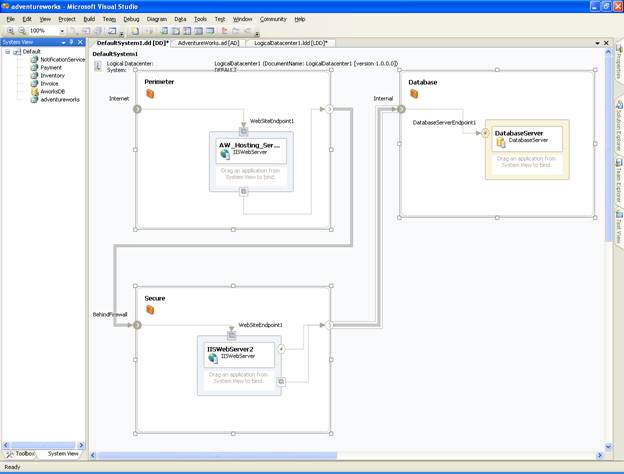Click the Secure zone orange icon
Screen dimensions: 624x474
[x=150, y=310]
